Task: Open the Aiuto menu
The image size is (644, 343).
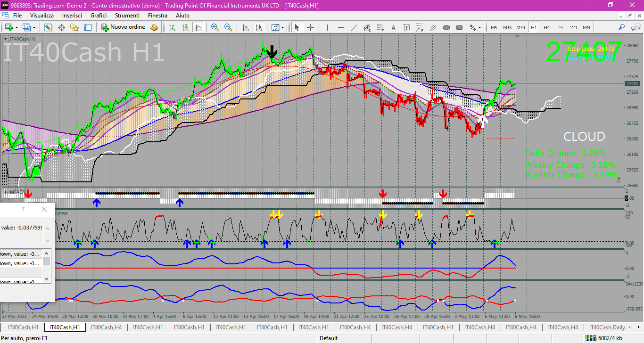Action: click(x=182, y=16)
